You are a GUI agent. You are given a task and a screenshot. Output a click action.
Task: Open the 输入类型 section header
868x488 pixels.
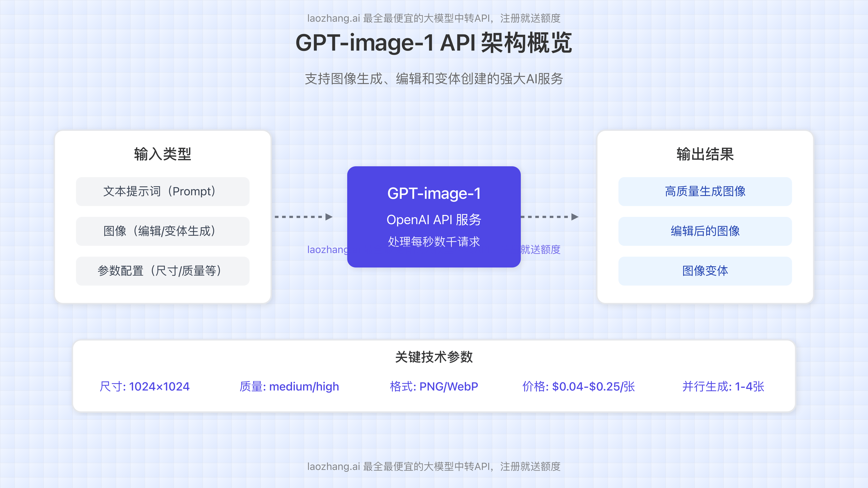(x=163, y=155)
